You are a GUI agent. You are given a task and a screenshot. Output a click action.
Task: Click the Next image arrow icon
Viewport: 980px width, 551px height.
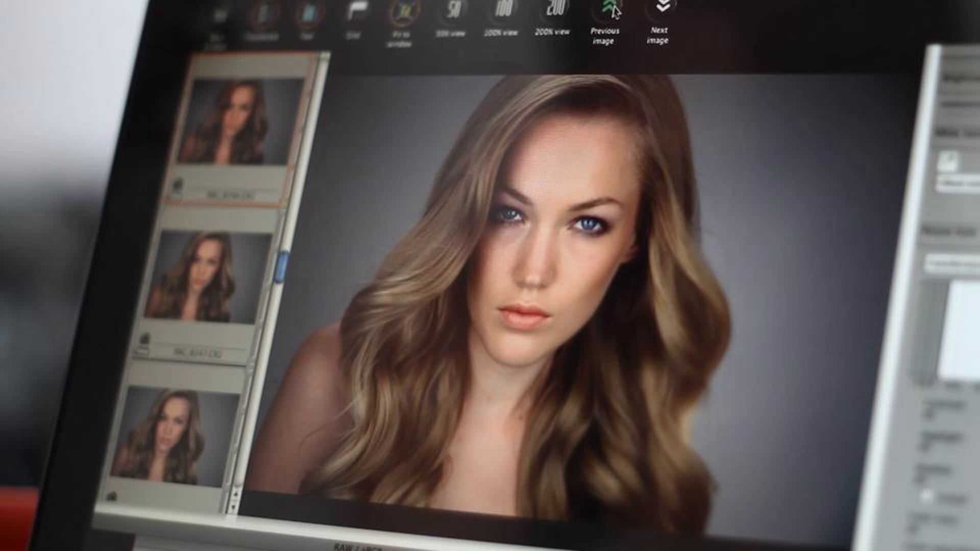pos(662,7)
